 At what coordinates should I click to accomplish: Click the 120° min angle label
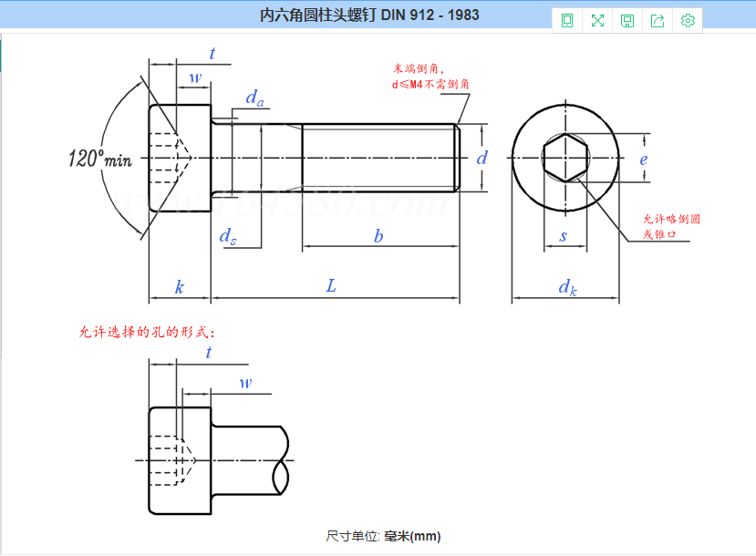[100, 159]
